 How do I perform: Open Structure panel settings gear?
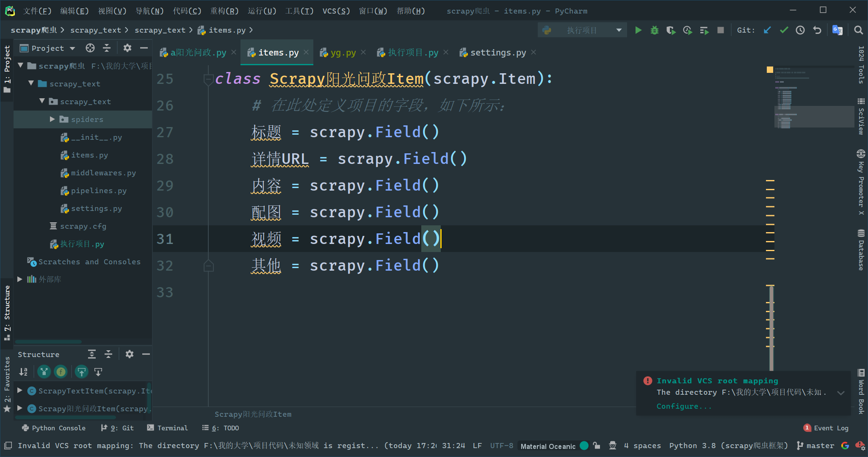130,354
